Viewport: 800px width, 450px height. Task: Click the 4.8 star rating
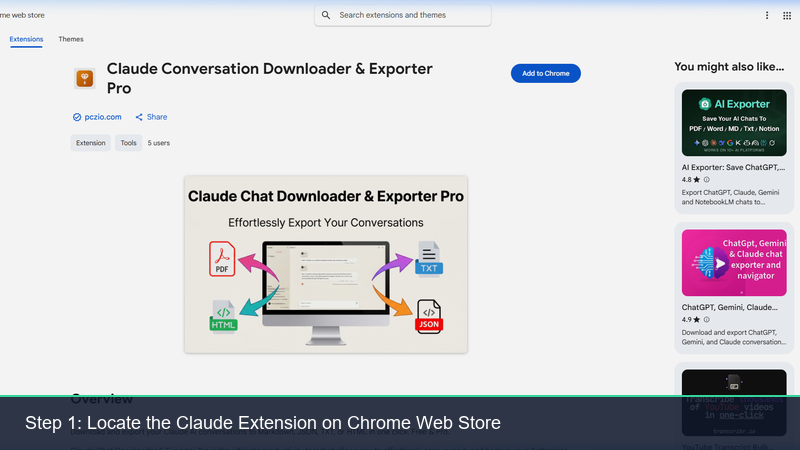pyautogui.click(x=691, y=180)
